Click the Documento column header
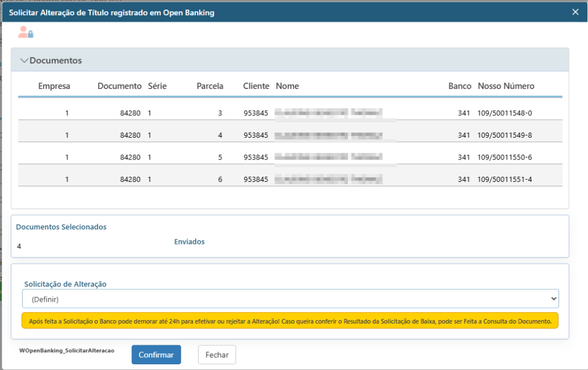Screen dimensions: 588x370 (119, 86)
